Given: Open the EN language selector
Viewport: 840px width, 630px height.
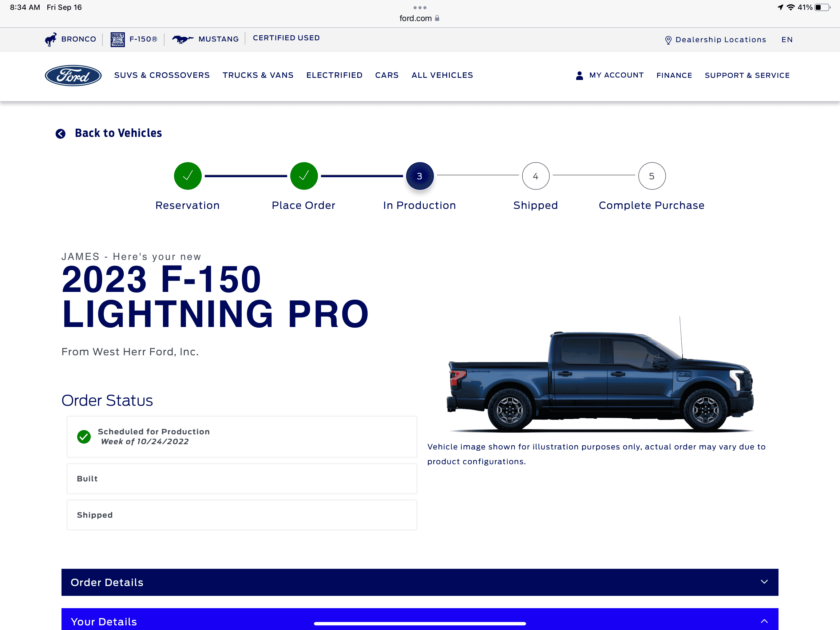Looking at the screenshot, I should (787, 39).
